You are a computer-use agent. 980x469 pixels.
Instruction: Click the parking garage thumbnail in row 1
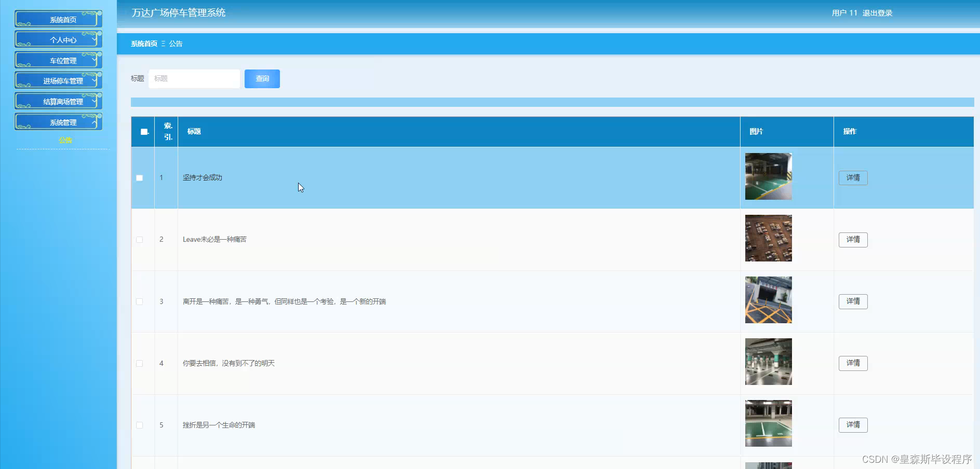769,176
